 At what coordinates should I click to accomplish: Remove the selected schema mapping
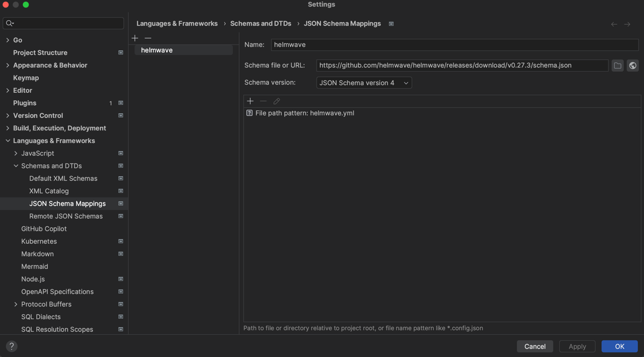point(148,38)
